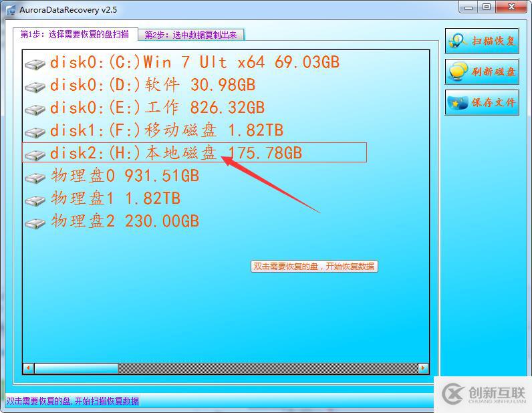Viewport: 532px width, 413px height.
Task: Select the disk2 (H:) 本地磁盘 175.78GB entry
Action: point(176,153)
